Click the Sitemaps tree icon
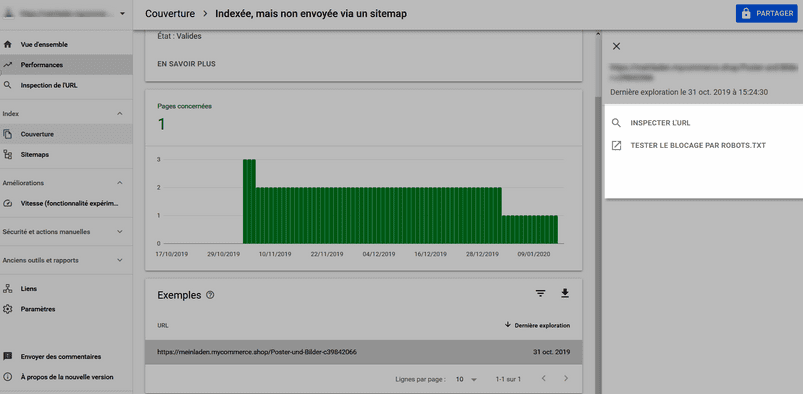Viewport: 803px width, 394px height. pyautogui.click(x=7, y=154)
